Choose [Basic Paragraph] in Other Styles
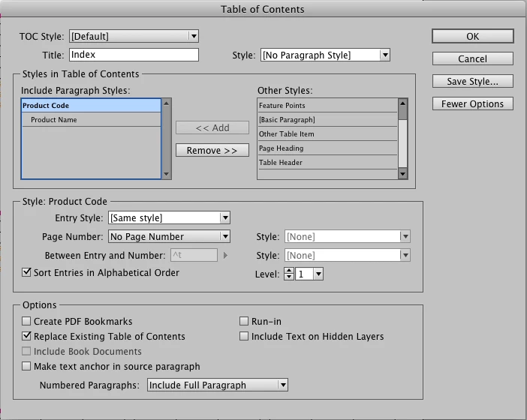 (328, 119)
